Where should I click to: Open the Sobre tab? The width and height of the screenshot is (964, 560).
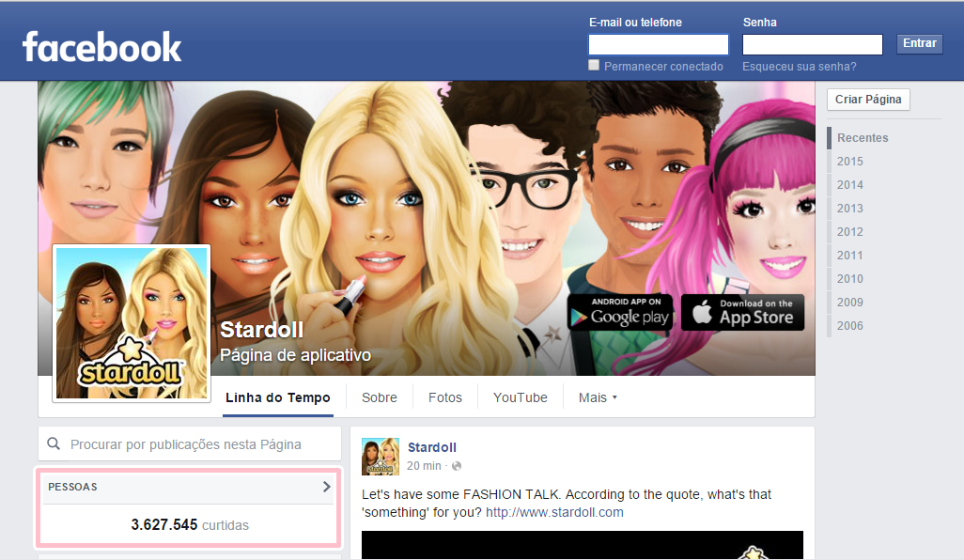380,397
